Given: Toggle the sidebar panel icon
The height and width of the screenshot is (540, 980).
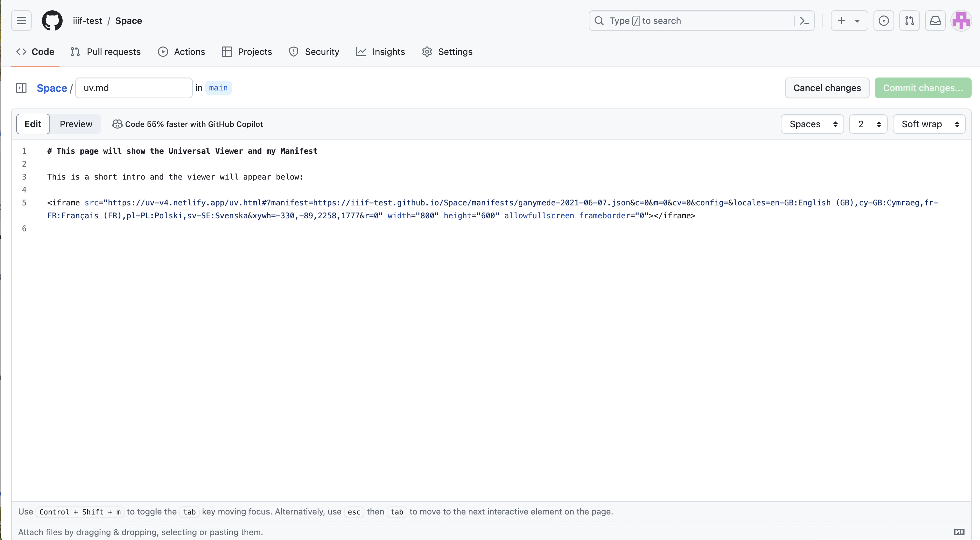Looking at the screenshot, I should pyautogui.click(x=21, y=88).
